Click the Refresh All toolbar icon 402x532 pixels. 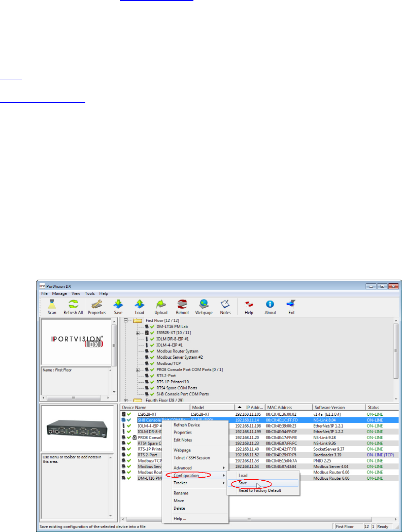point(73,307)
